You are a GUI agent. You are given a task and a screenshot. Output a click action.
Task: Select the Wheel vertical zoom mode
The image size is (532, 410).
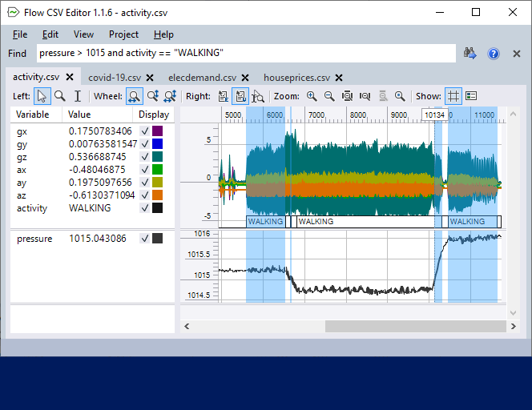click(x=153, y=96)
